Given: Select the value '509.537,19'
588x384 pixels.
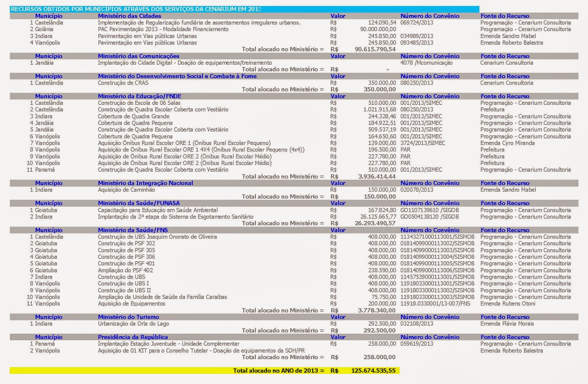Looking at the screenshot, I should [x=382, y=129].
